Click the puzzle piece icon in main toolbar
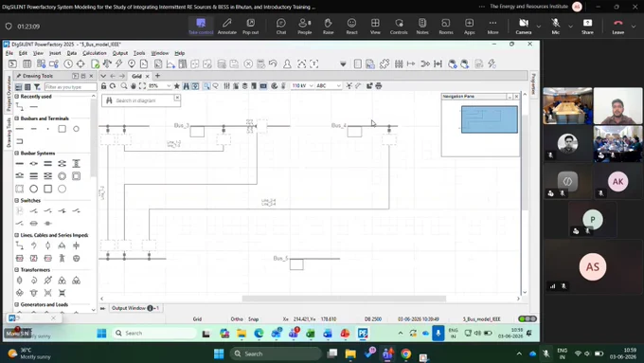The width and height of the screenshot is (644, 363). 385,64
